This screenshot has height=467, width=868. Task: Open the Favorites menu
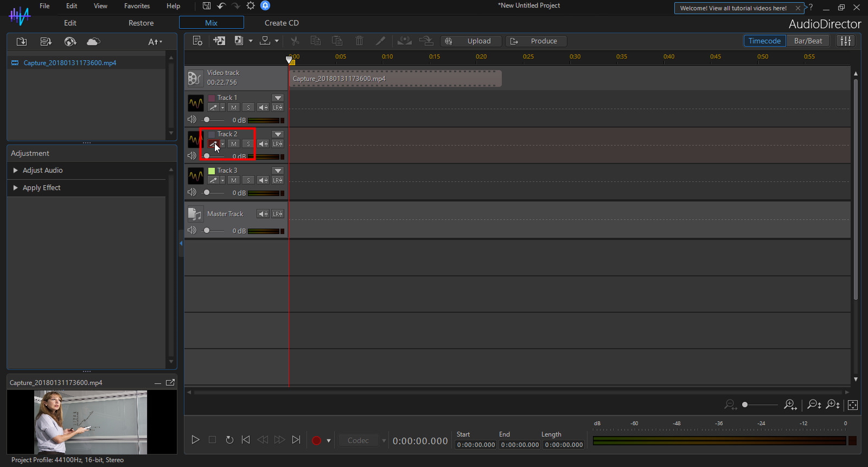(x=137, y=6)
